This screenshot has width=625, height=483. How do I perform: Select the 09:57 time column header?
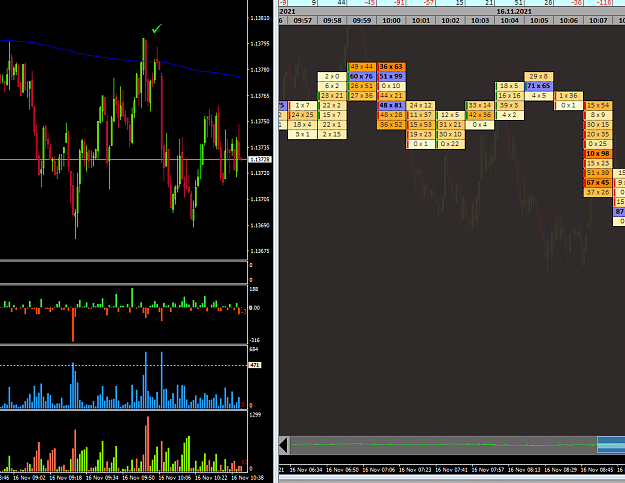303,20
